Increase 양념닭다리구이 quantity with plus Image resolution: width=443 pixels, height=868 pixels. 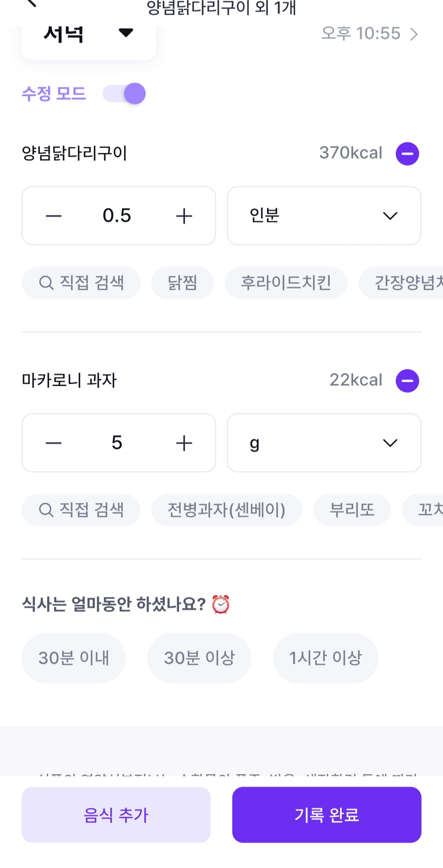[184, 216]
